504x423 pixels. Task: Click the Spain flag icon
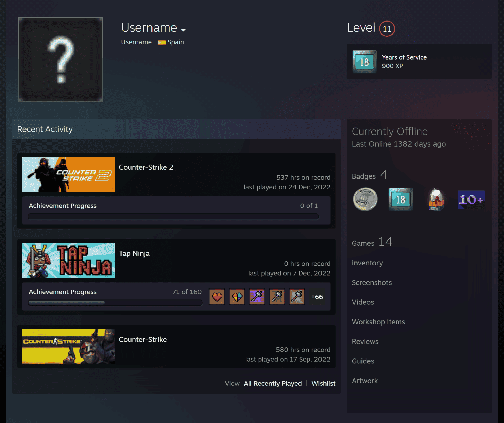coord(162,42)
